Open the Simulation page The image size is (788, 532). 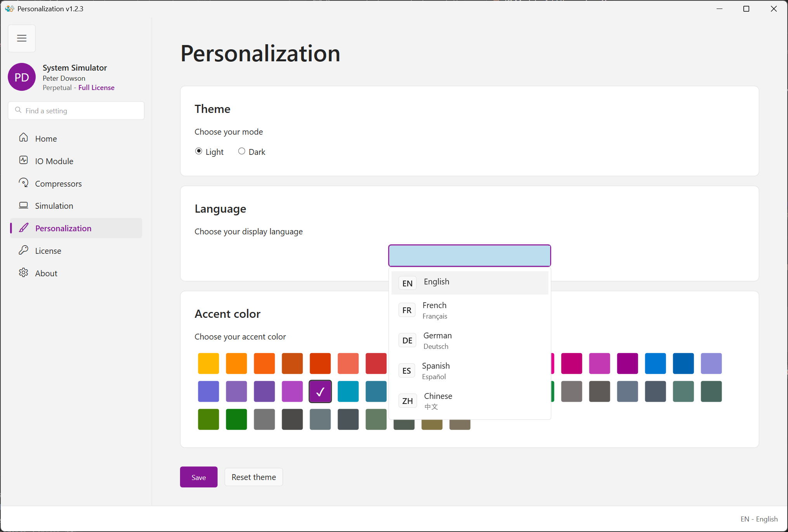click(x=54, y=206)
